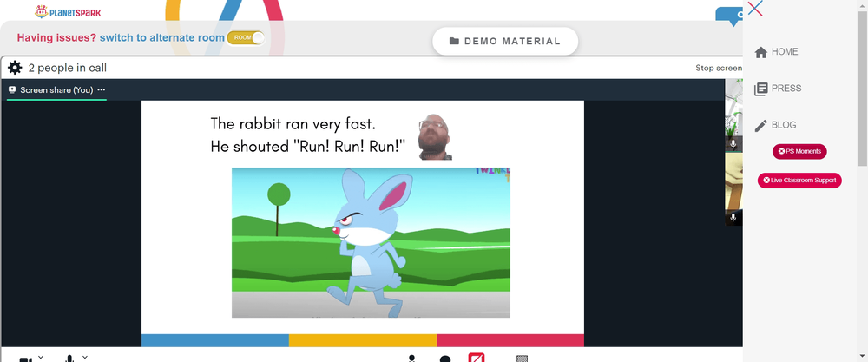Image resolution: width=868 pixels, height=362 pixels.
Task: Click mic icon on top participant tile
Action: pyautogui.click(x=733, y=144)
